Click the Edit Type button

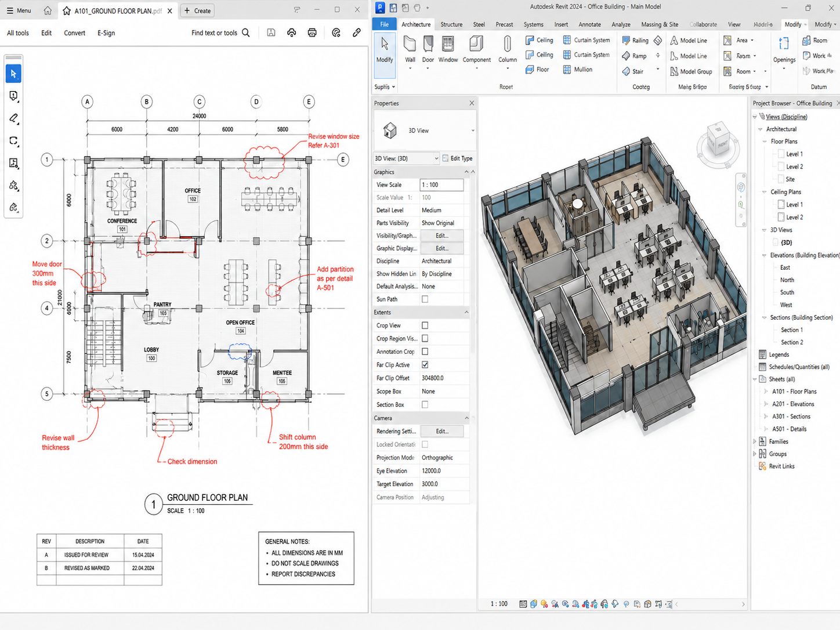click(457, 158)
